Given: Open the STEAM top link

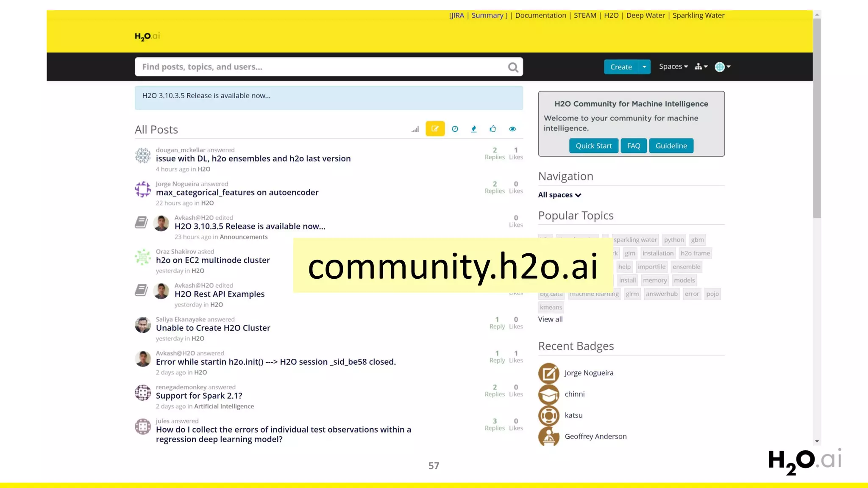Looking at the screenshot, I should (585, 15).
